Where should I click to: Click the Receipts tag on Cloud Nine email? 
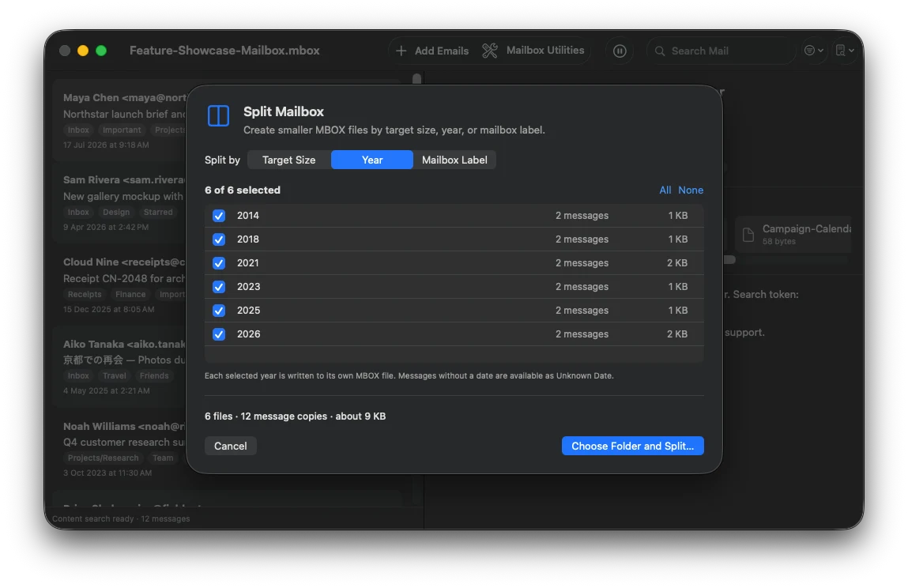tap(85, 295)
